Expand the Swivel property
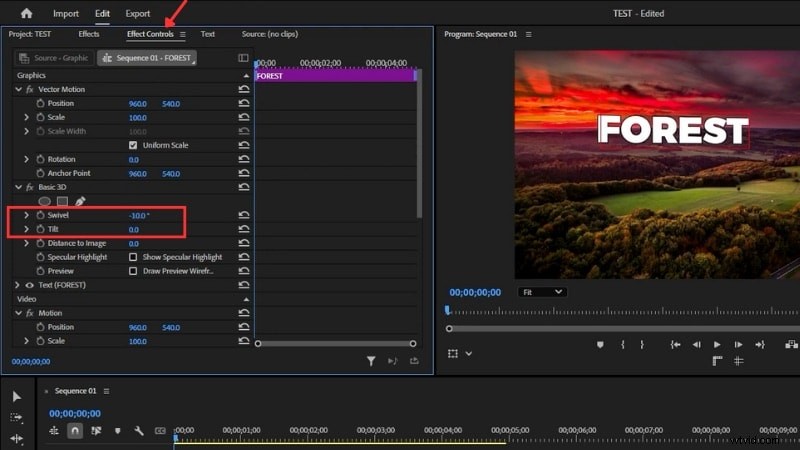 (x=27, y=215)
